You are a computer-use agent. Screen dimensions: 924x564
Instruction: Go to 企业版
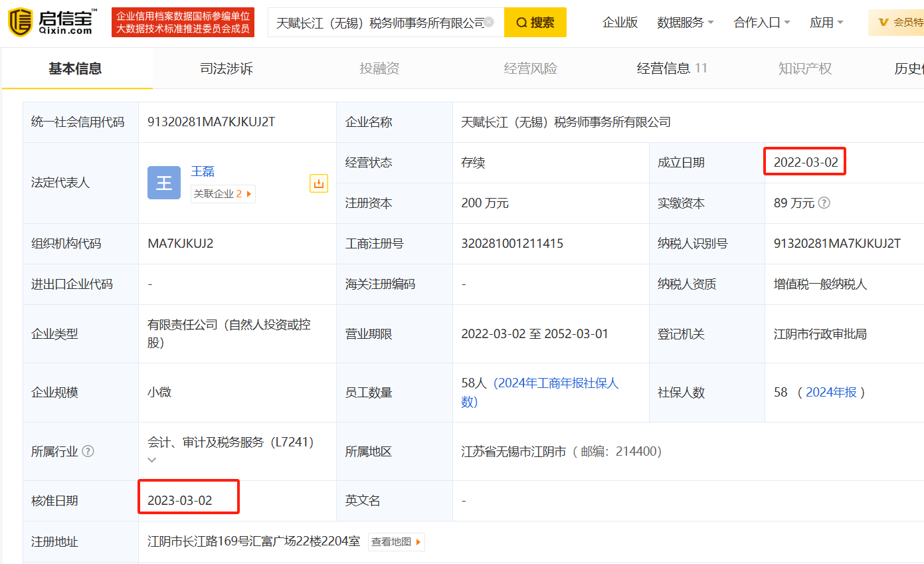pyautogui.click(x=620, y=23)
